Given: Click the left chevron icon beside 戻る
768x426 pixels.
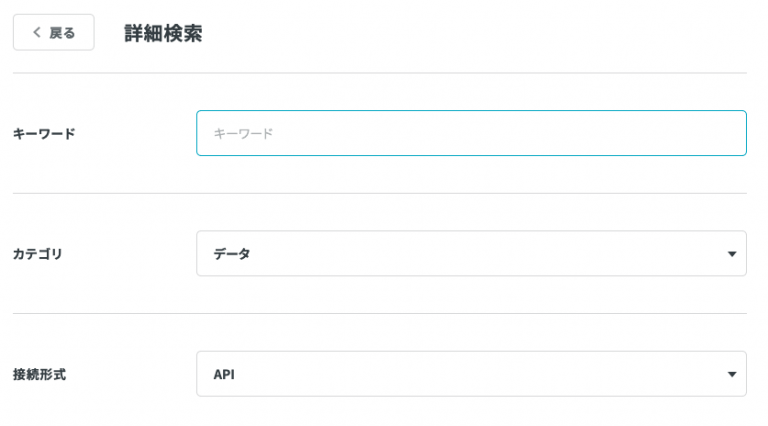Looking at the screenshot, I should coord(37,32).
